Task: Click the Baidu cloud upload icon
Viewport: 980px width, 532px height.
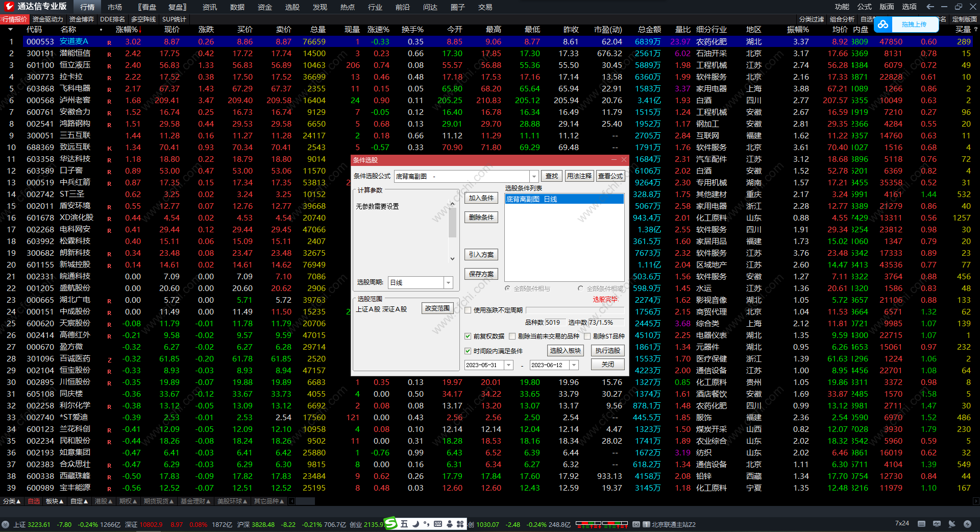Action: pyautogui.click(x=883, y=24)
